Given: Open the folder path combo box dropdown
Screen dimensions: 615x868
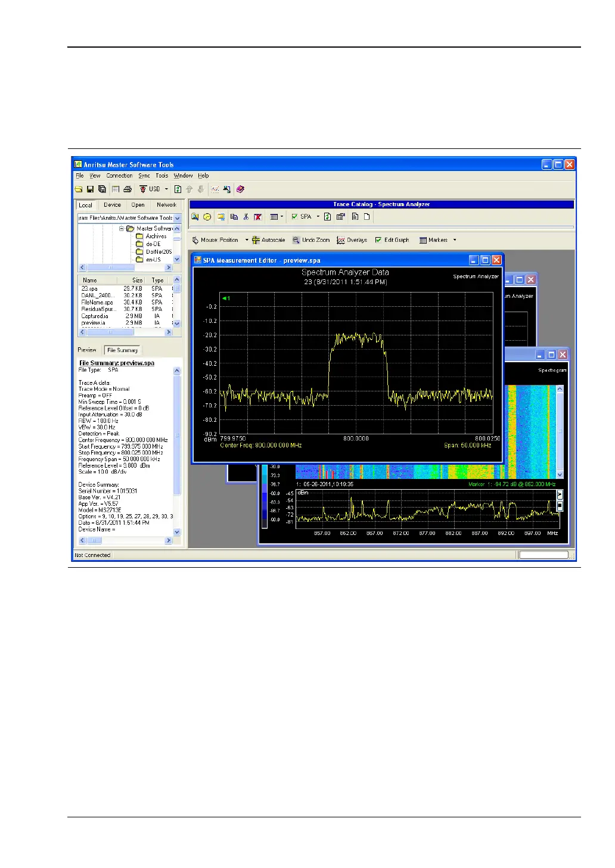Looking at the screenshot, I should coord(178,219).
